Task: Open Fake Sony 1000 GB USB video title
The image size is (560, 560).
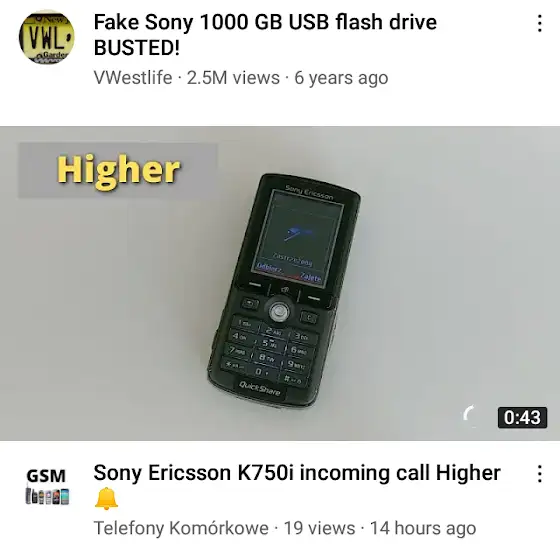Action: (x=265, y=35)
